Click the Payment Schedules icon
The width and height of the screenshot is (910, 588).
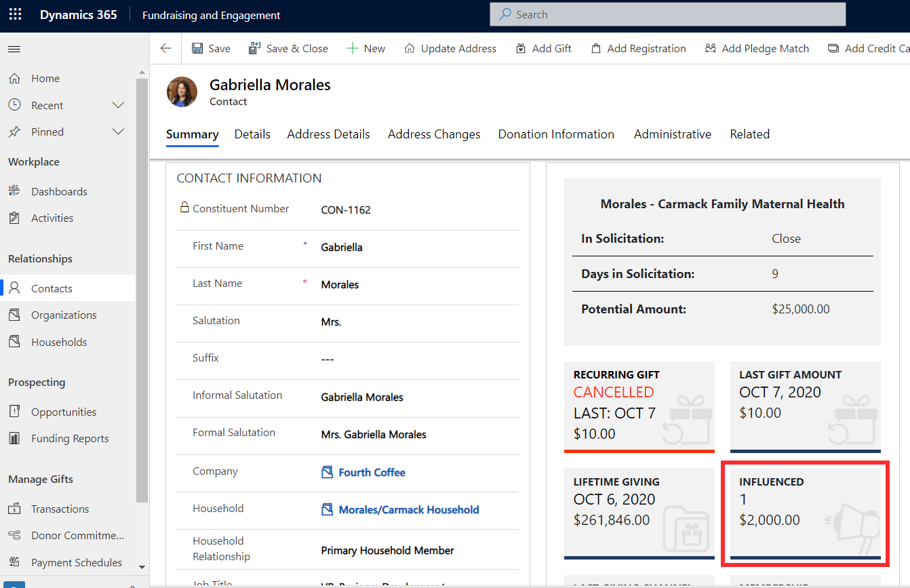tap(14, 562)
